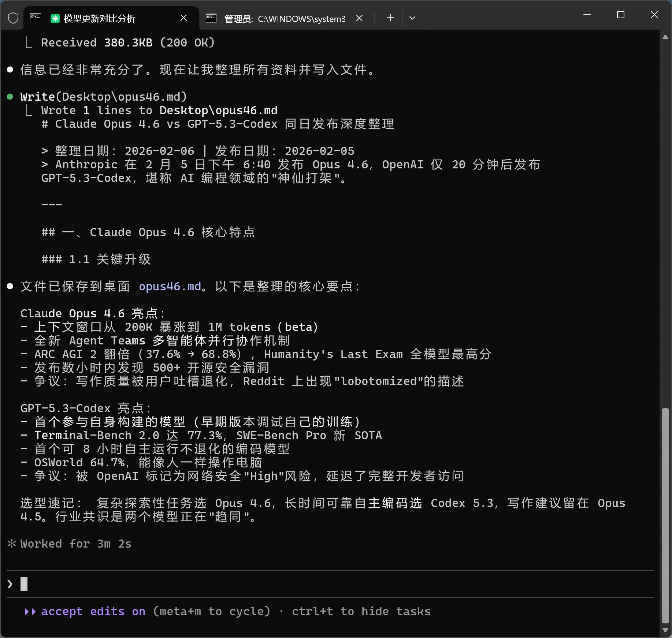Click the vertical scrollbar thumb
Image resolution: width=672 pixels, height=638 pixels.
[x=665, y=516]
